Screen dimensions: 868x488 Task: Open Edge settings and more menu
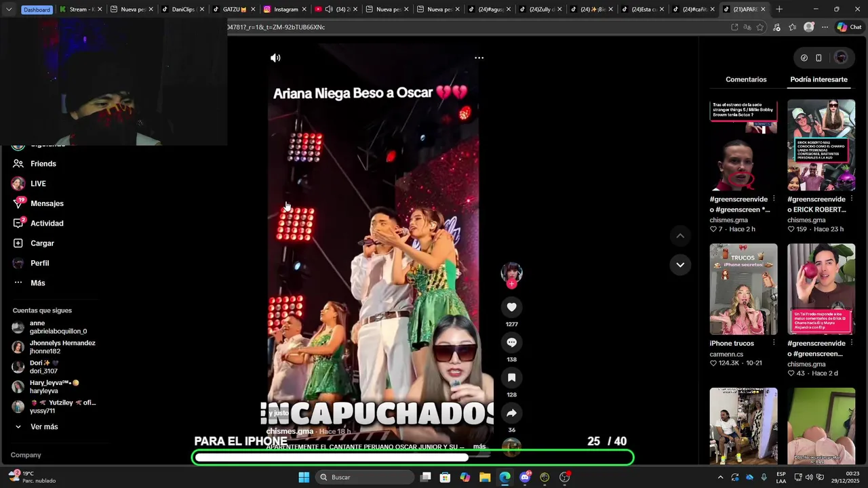825,27
